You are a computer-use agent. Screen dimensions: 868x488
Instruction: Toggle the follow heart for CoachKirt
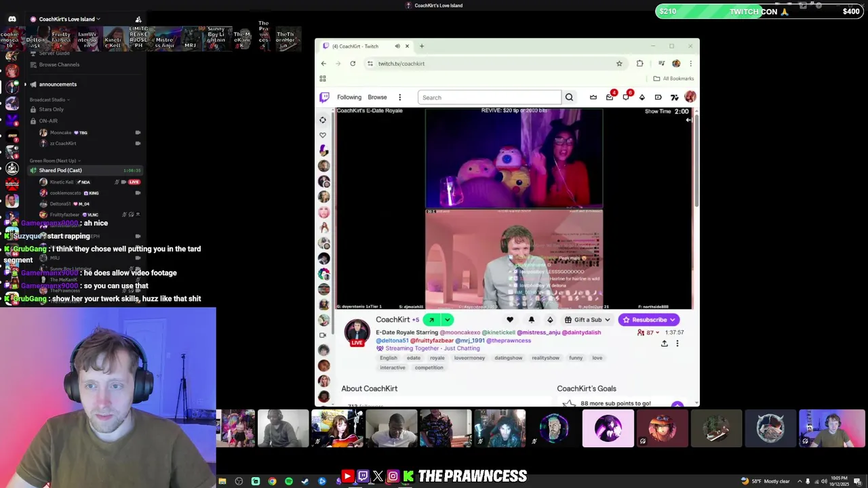(510, 320)
